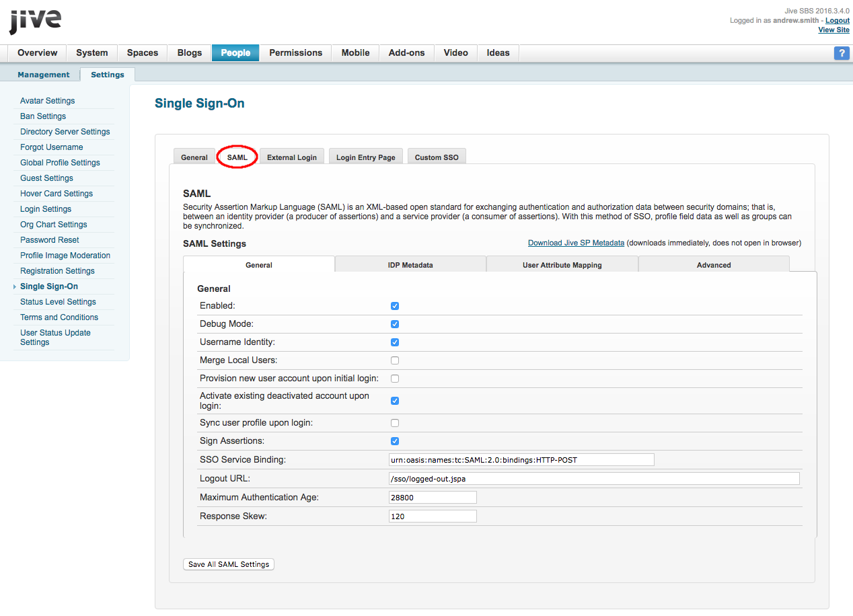Screen dimensions: 853x616
Task: Toggle the Sign Assertions checkbox
Action: pyautogui.click(x=395, y=441)
